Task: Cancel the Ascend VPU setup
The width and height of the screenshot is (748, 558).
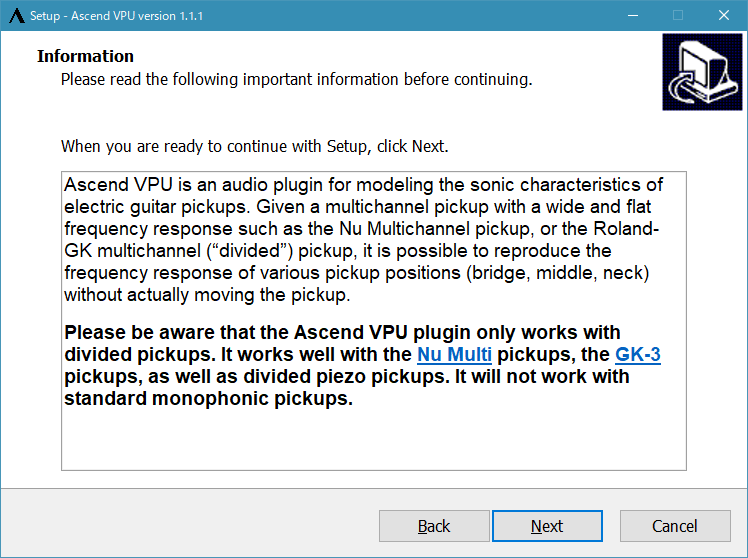Action: click(675, 526)
